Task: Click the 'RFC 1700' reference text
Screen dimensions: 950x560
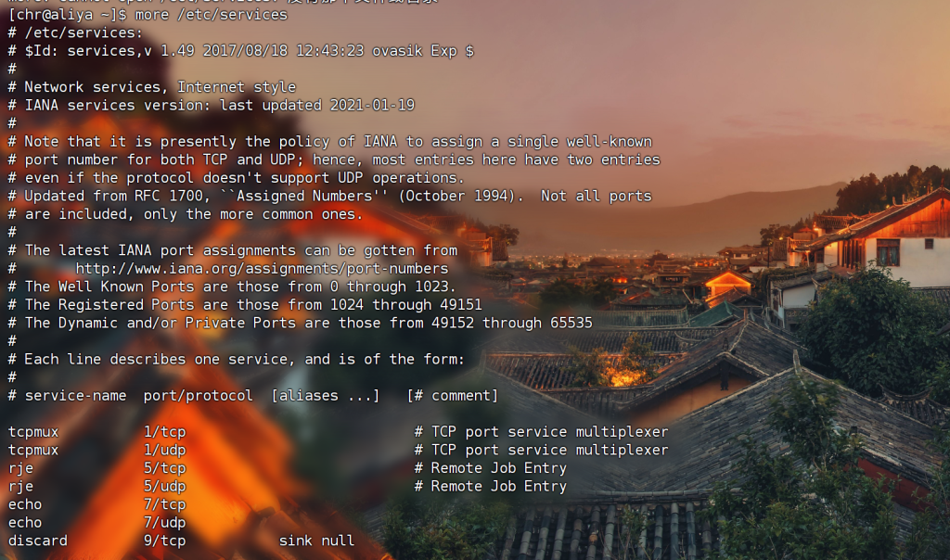Action: [x=169, y=197]
